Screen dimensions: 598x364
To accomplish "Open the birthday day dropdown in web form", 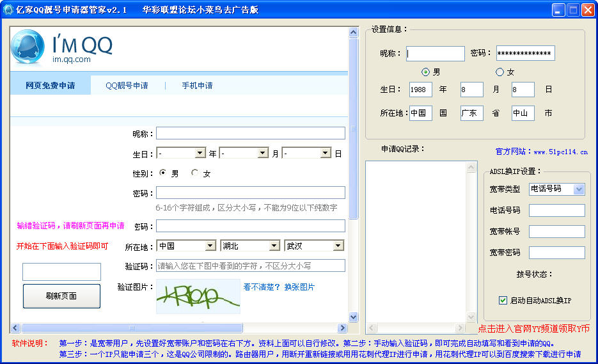I will click(306, 153).
